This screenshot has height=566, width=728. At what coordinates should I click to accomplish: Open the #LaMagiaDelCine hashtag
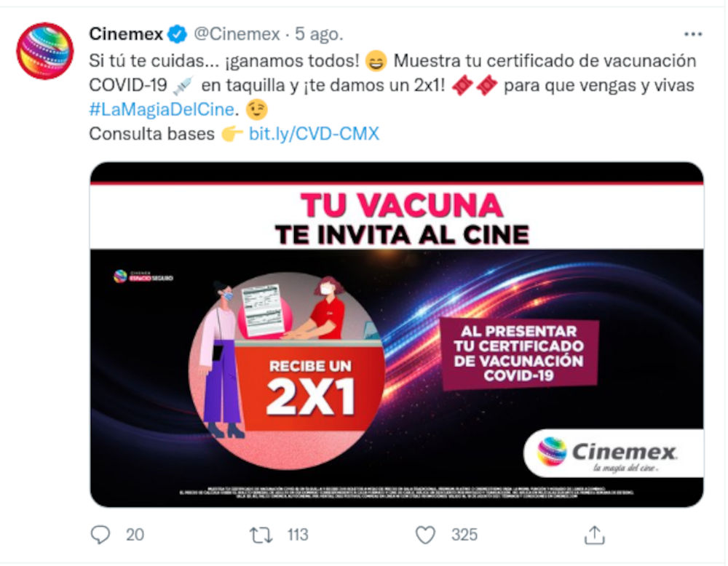[x=162, y=109]
